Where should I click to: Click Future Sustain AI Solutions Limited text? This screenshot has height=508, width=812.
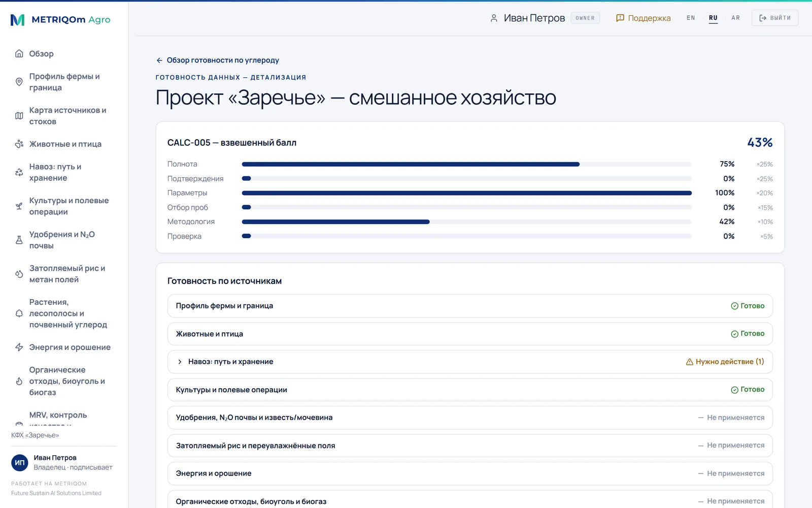[56, 493]
